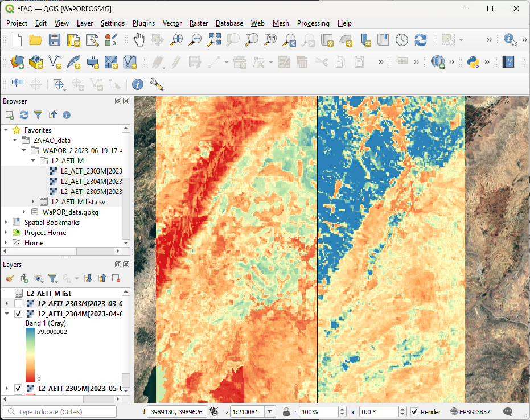The width and height of the screenshot is (530, 420).
Task: Select the Pan Map hand tool
Action: (139, 40)
